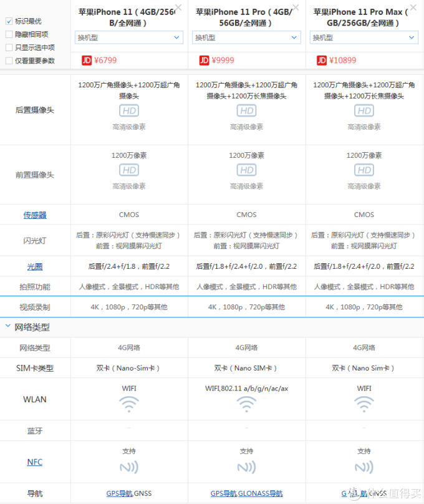
Task: Enable the 只显示选中项 checkbox
Action: (9, 47)
